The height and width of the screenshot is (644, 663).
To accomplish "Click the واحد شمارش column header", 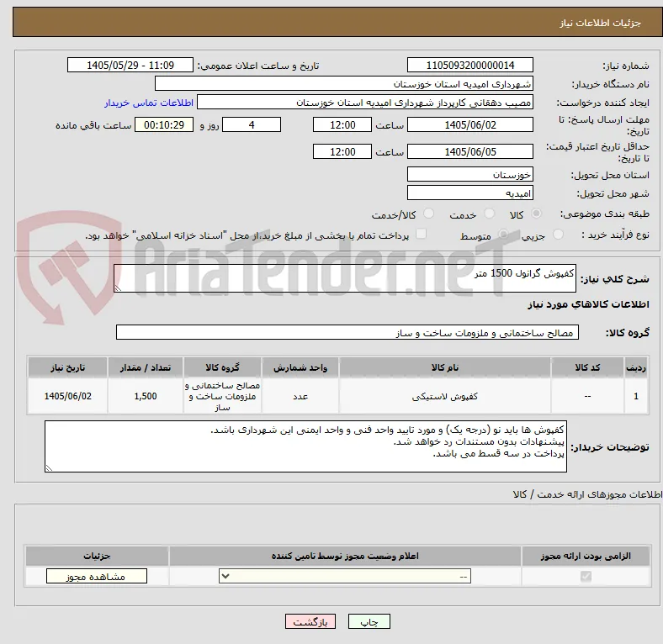I will click(300, 367).
